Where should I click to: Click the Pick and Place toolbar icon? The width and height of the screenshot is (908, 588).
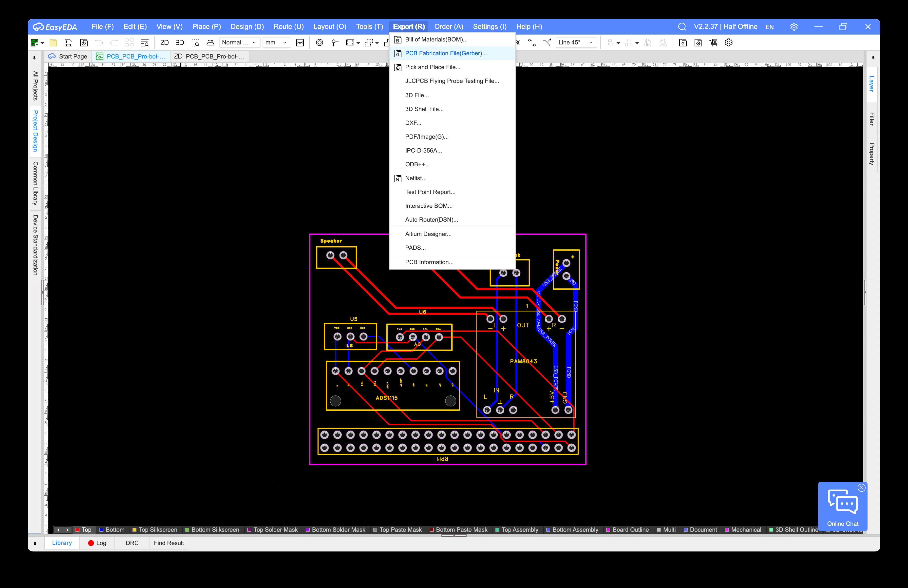pyautogui.click(x=698, y=43)
